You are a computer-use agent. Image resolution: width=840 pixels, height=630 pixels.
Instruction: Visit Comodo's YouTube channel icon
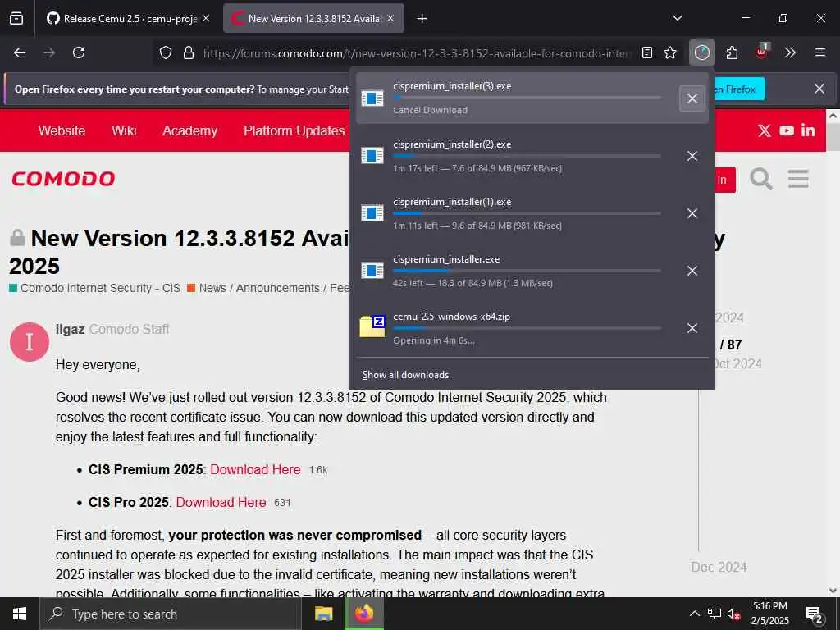[x=787, y=130]
